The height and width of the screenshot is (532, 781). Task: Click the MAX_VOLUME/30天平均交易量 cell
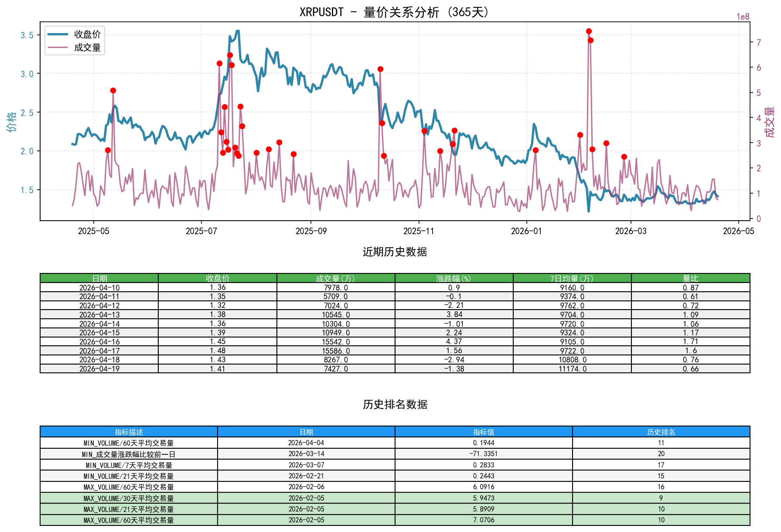(x=129, y=498)
